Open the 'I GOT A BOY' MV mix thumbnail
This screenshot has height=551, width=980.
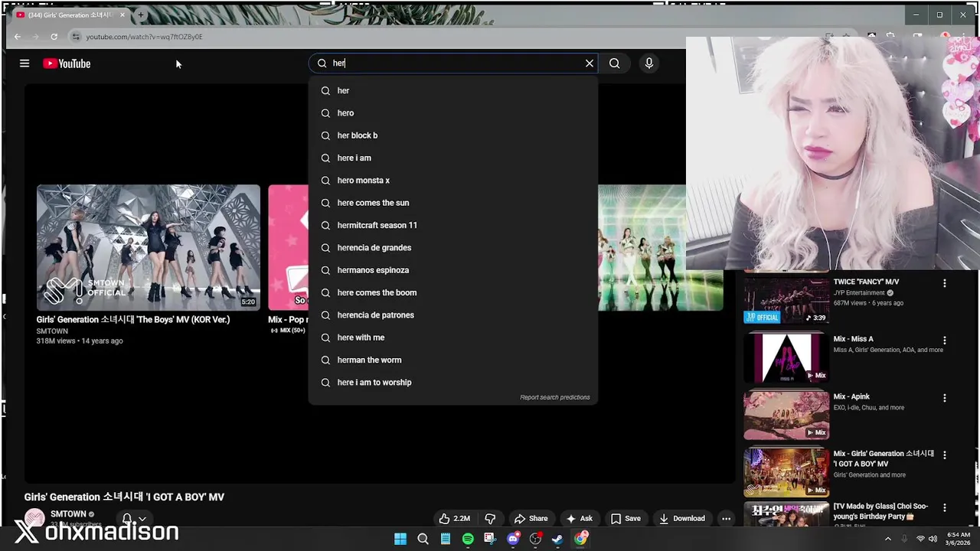pos(786,472)
